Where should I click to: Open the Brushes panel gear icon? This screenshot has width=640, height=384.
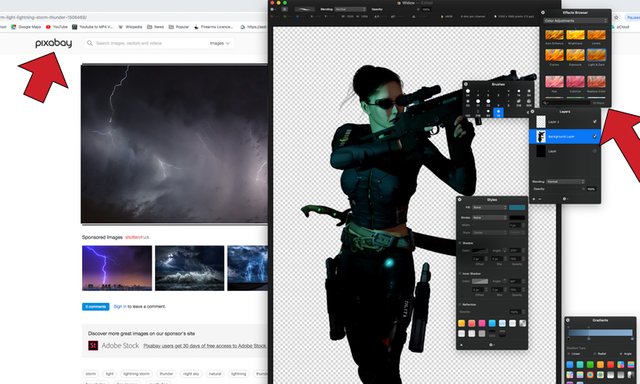(466, 84)
